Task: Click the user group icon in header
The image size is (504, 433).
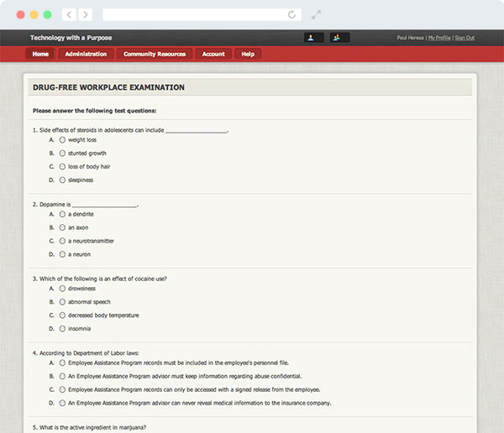Action: click(x=339, y=38)
